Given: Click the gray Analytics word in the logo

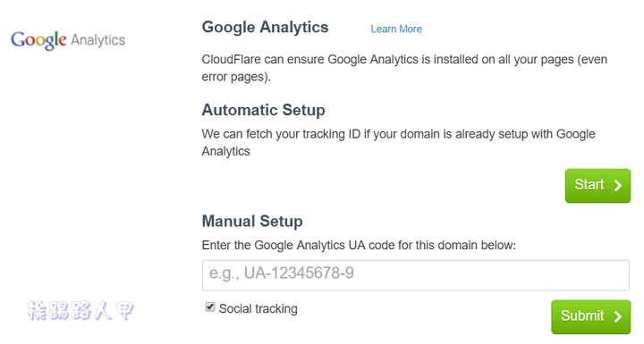Looking at the screenshot, I should click(x=97, y=40).
